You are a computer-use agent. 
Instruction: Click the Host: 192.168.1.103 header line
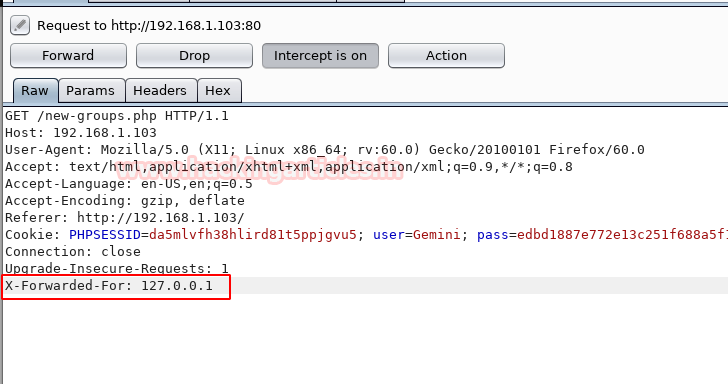click(x=81, y=133)
